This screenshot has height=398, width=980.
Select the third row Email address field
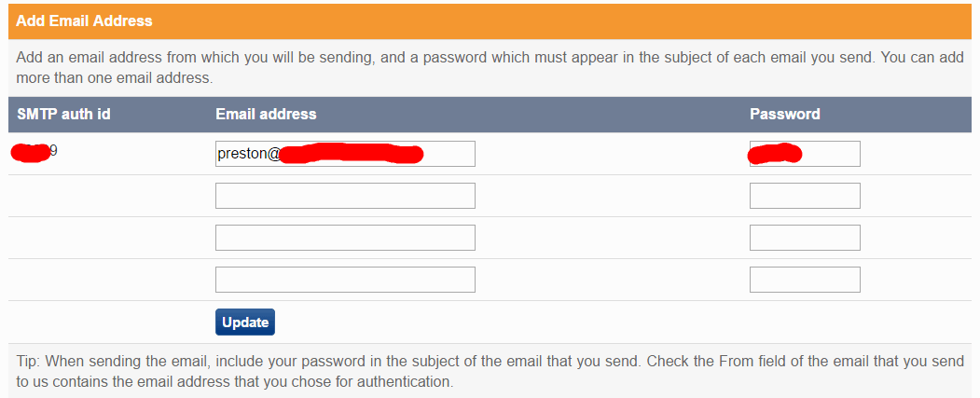[345, 238]
